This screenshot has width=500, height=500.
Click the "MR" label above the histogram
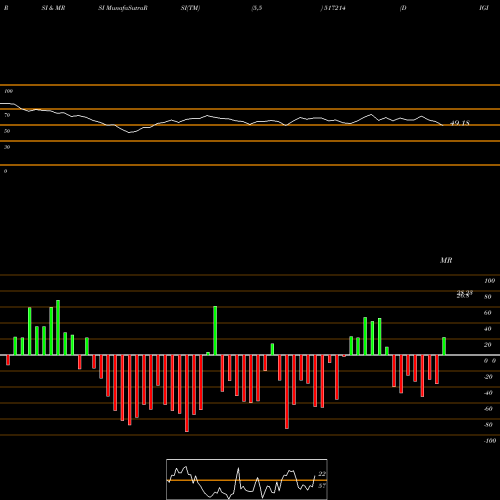446,260
